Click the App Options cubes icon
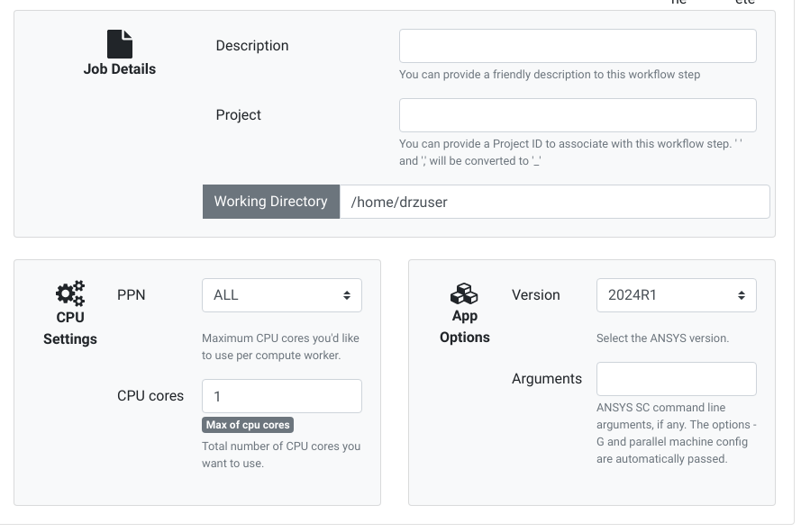The width and height of the screenshot is (801, 532). (464, 293)
